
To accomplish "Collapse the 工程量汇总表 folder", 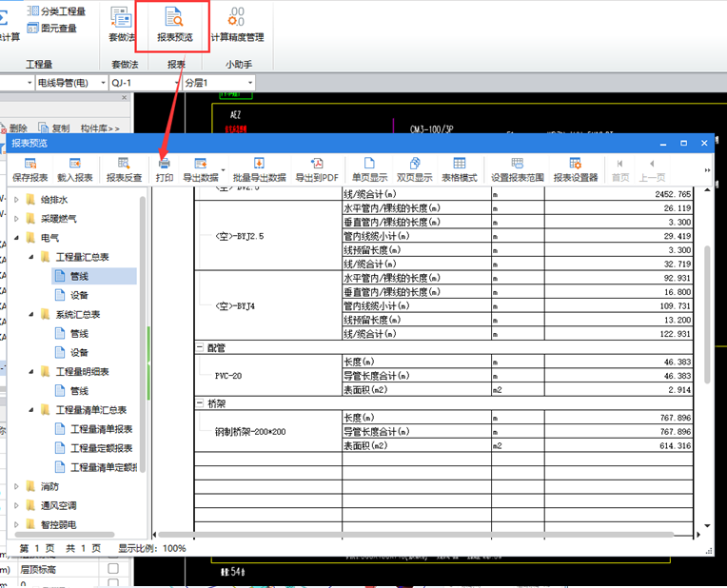I will pos(30,257).
